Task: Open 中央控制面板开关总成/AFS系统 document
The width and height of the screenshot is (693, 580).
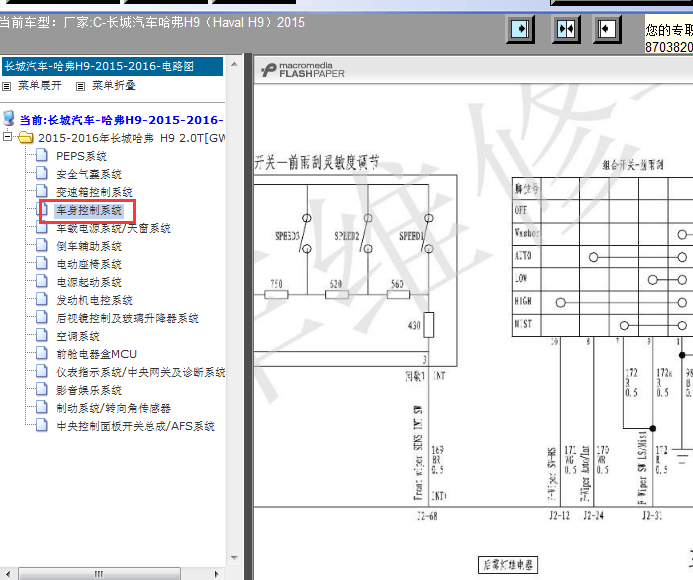Action: (135, 427)
